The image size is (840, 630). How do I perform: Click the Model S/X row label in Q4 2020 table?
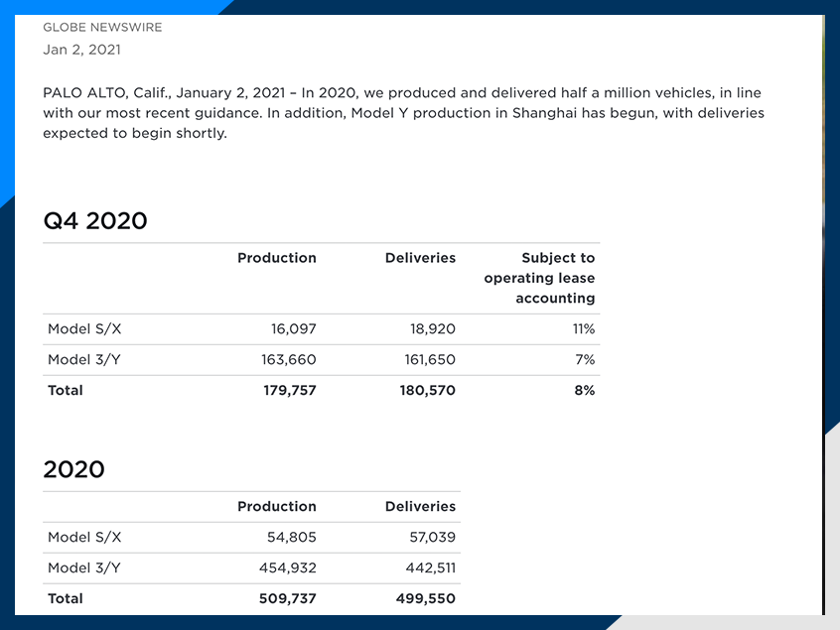[84, 328]
